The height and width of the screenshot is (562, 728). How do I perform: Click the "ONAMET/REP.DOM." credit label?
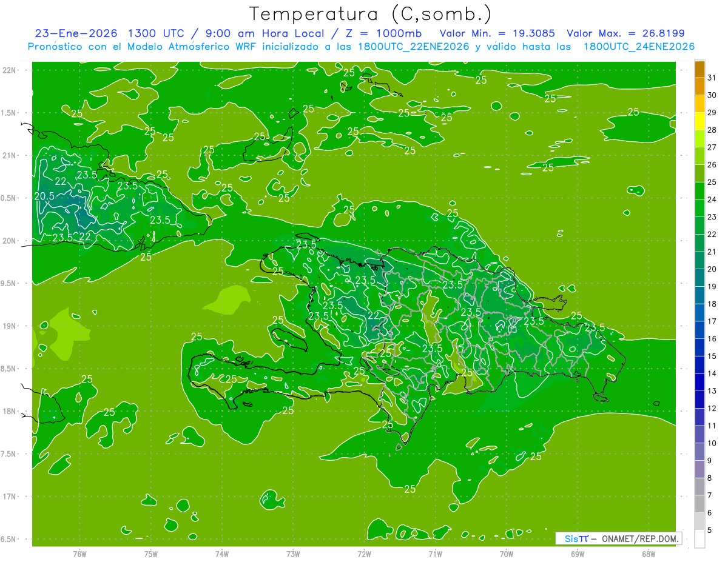click(x=639, y=538)
